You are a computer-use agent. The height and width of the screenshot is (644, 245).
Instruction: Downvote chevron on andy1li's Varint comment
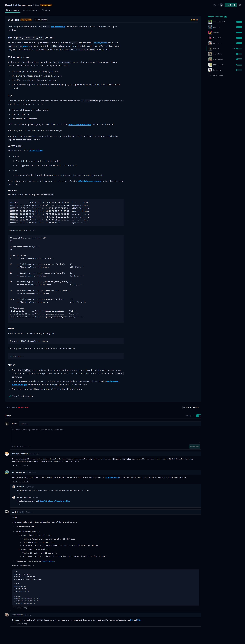(x=19, y=608)
